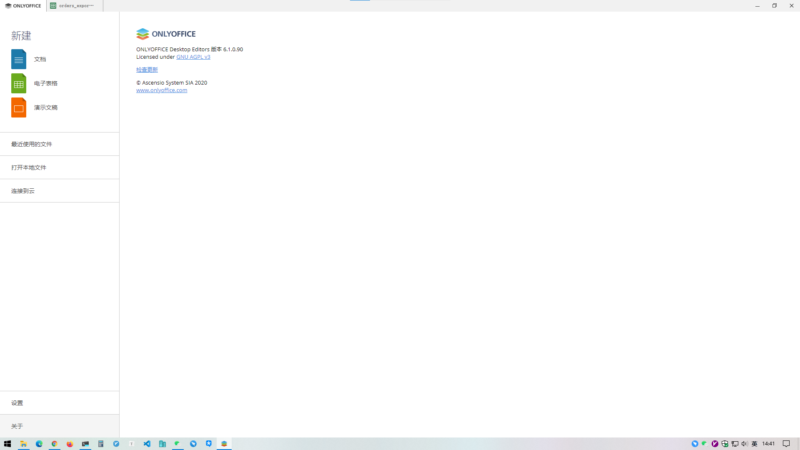Switch to the orders_export spreadsheet tab
The width and height of the screenshot is (800, 450).
tap(74, 5)
